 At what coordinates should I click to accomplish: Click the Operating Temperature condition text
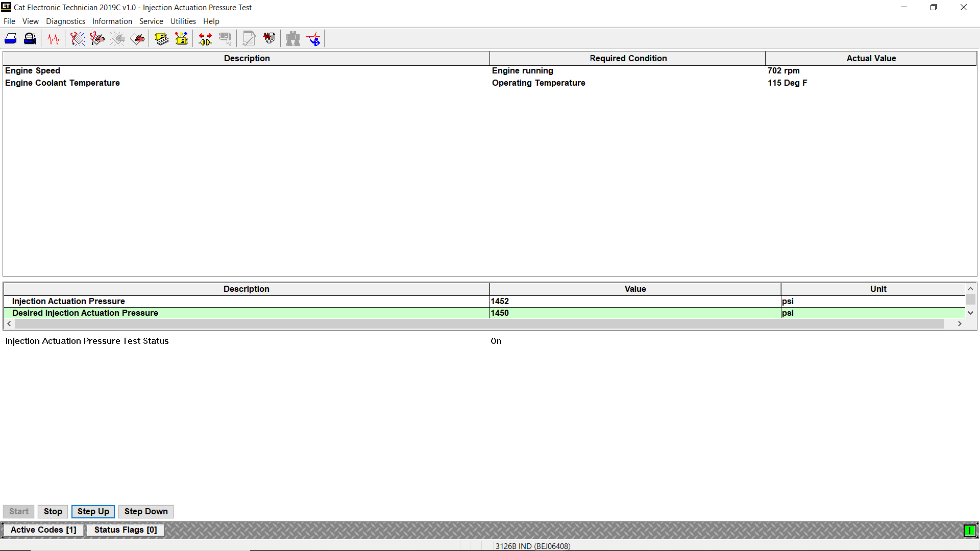point(538,83)
